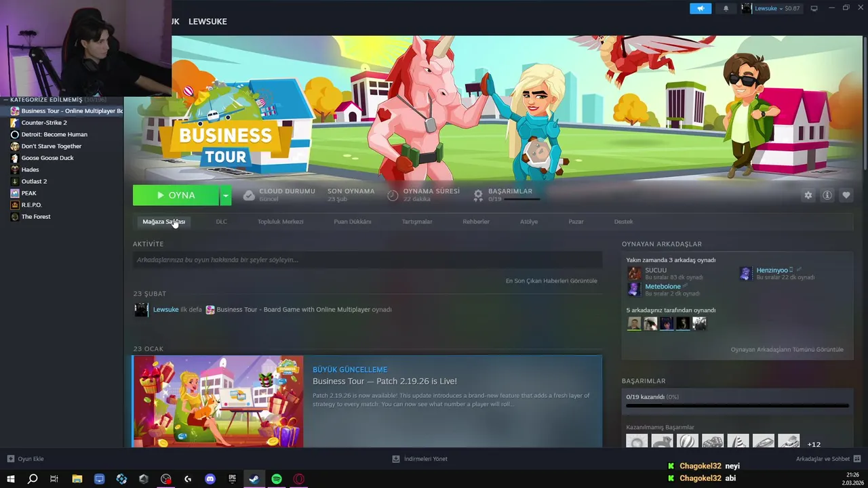
Task: Launch Business Tour with the OYNA button
Action: pyautogui.click(x=176, y=195)
